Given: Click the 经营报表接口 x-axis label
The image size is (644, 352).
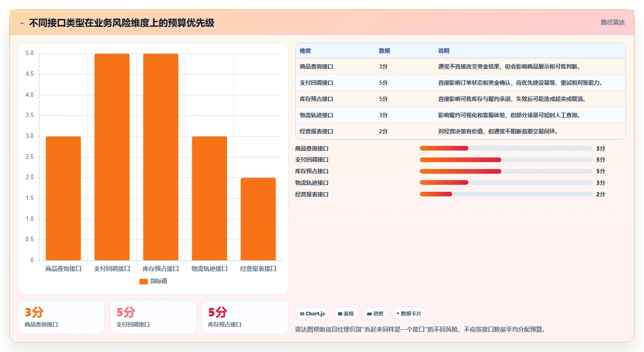Looking at the screenshot, I should point(258,269).
